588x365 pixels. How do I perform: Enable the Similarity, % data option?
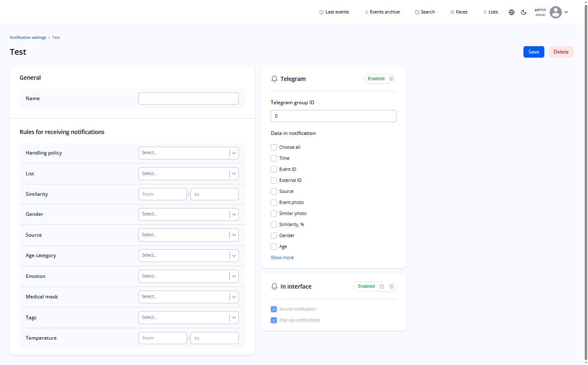click(274, 224)
